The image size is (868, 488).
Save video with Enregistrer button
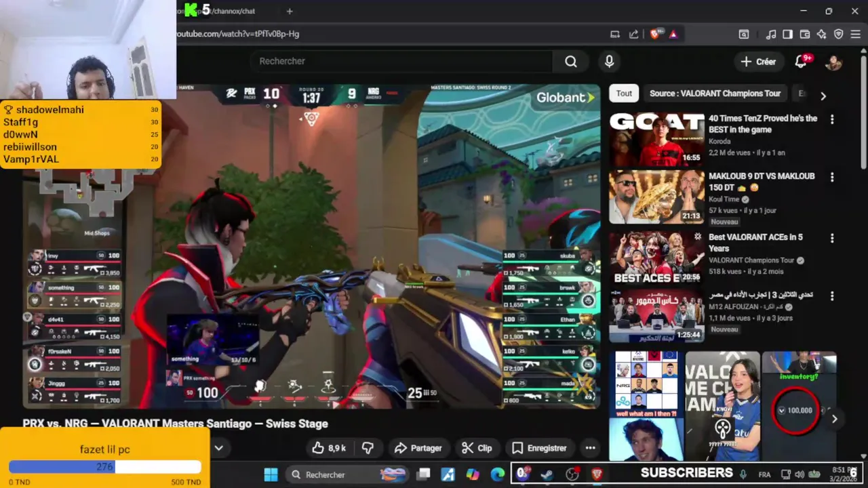[x=539, y=448]
